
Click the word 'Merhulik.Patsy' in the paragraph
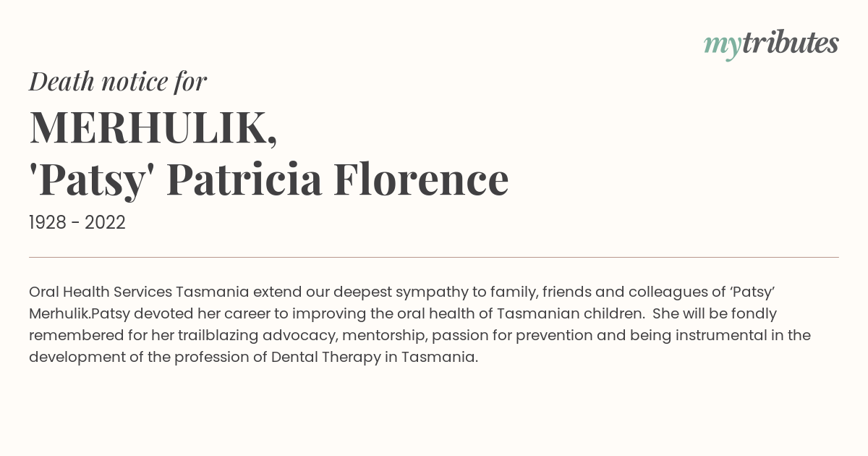tap(80, 314)
